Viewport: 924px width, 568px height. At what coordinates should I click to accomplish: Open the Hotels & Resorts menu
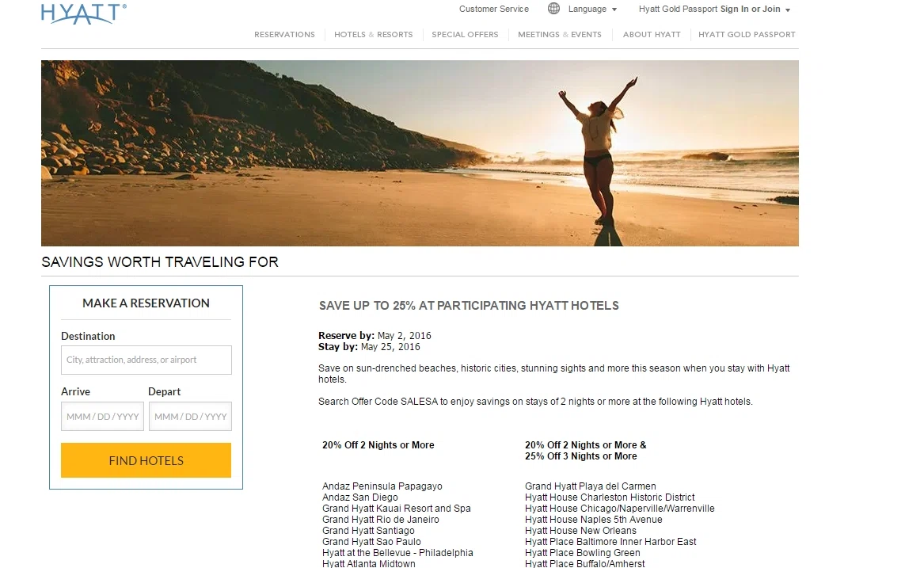click(x=374, y=34)
